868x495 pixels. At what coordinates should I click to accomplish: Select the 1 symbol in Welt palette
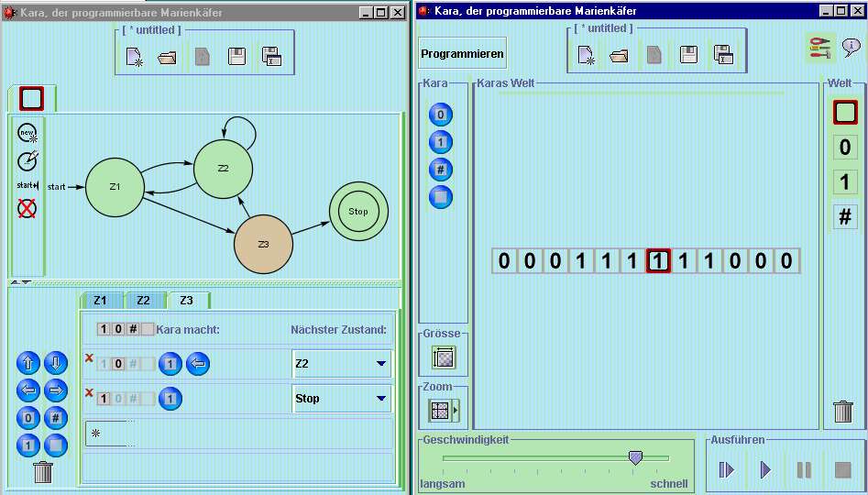pos(844,182)
